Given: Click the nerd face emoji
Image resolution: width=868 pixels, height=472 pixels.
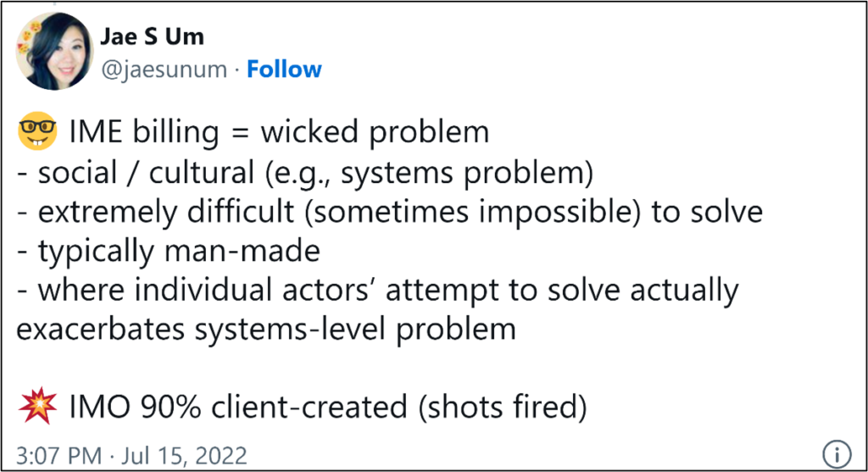Looking at the screenshot, I should point(37,131).
